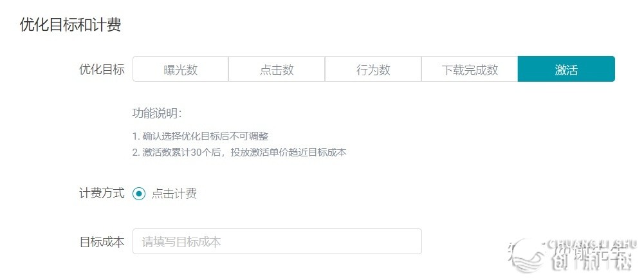Image resolution: width=644 pixels, height=278 pixels.
Task: Switch optimization goal to 行为数
Action: [373, 69]
